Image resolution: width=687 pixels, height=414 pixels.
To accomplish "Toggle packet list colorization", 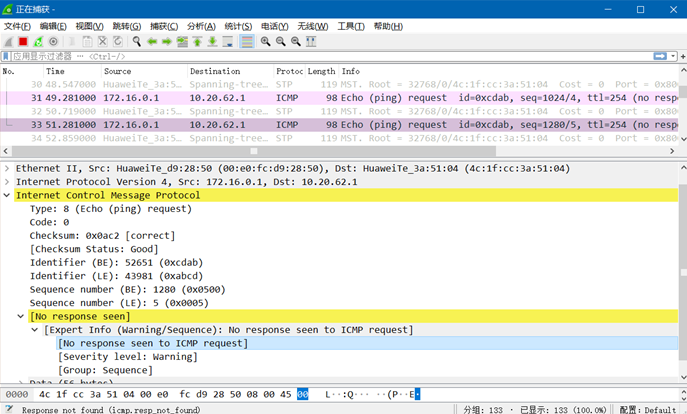I will pos(247,42).
